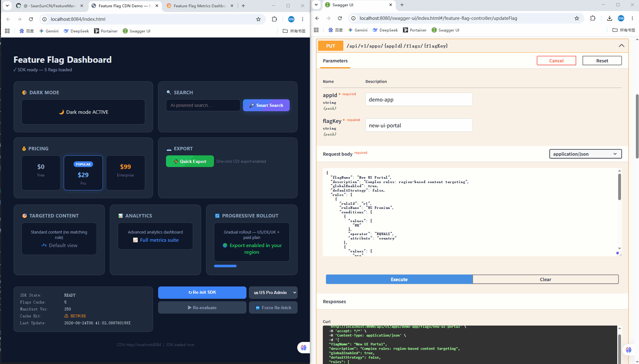Open the Portainer bookmark in Swagger window

(x=415, y=30)
